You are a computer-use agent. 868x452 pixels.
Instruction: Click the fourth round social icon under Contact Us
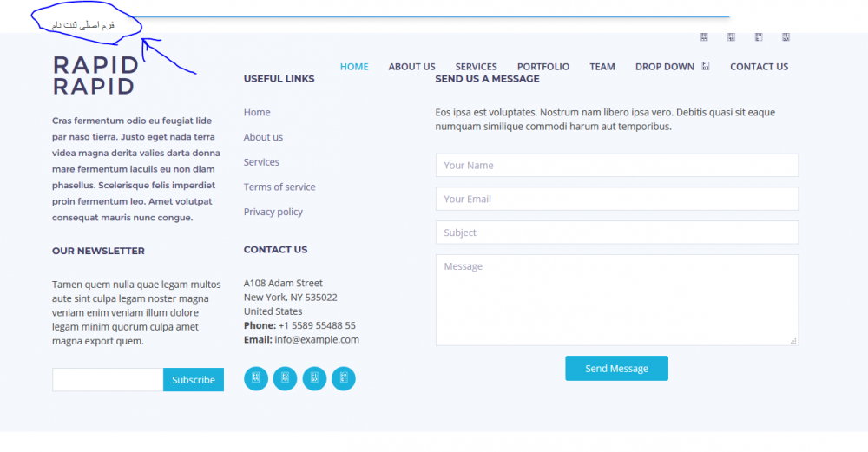[343, 378]
